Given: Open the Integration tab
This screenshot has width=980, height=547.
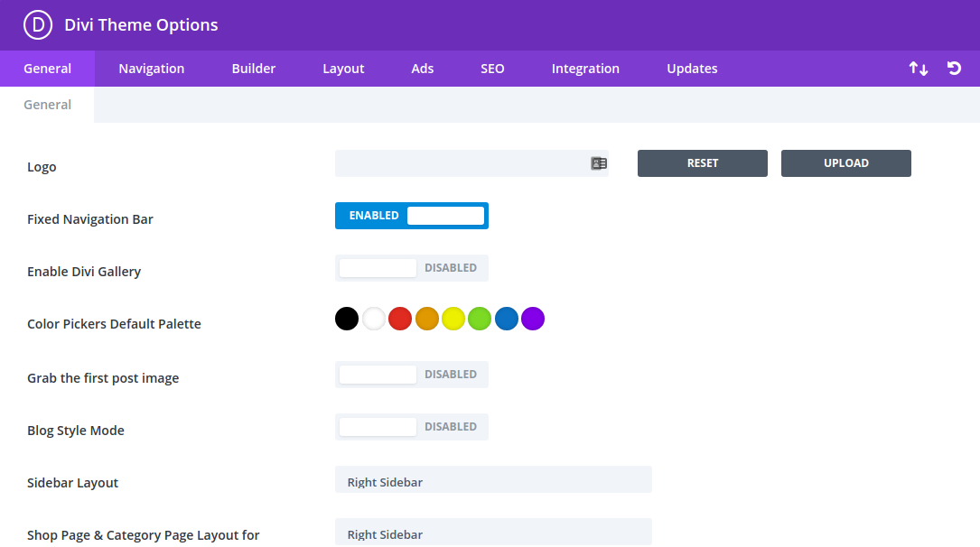Looking at the screenshot, I should click(x=585, y=69).
